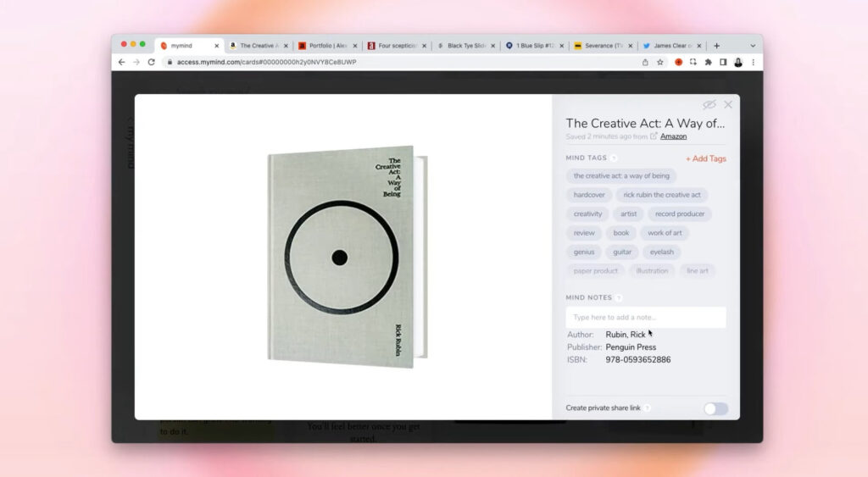The width and height of the screenshot is (868, 477).
Task: Select the artist tag
Action: (x=628, y=214)
